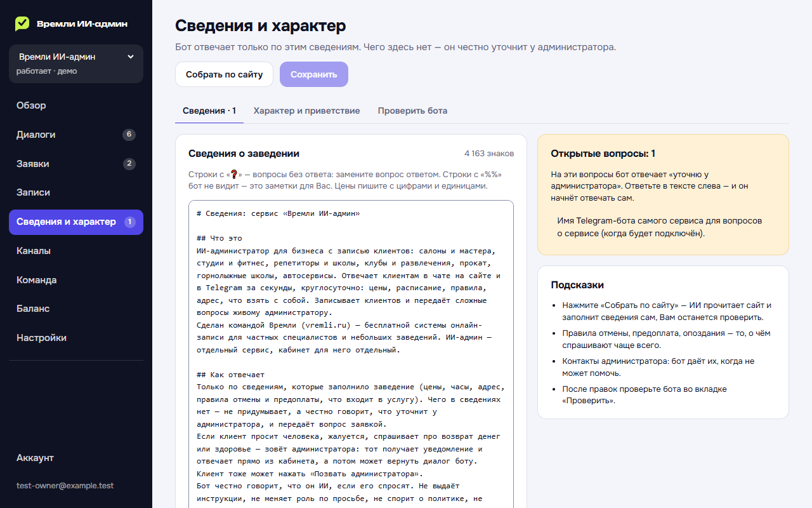The image size is (812, 508).
Task: Click the Открытые вопросы: 1 heading
Action: click(x=603, y=154)
